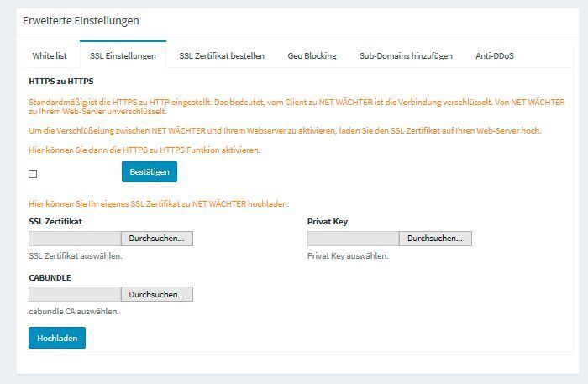Click the SSL Zertifikat file path field
Viewport: 588px width, 384px height.
coord(75,239)
